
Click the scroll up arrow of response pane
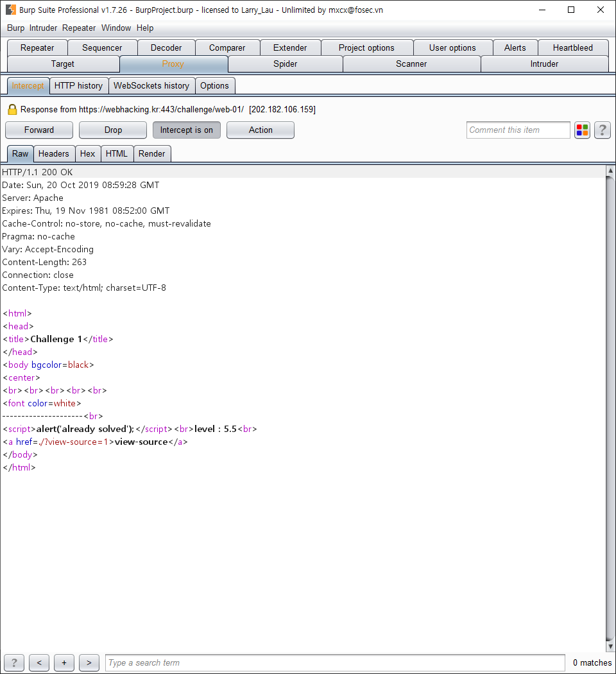[610, 170]
